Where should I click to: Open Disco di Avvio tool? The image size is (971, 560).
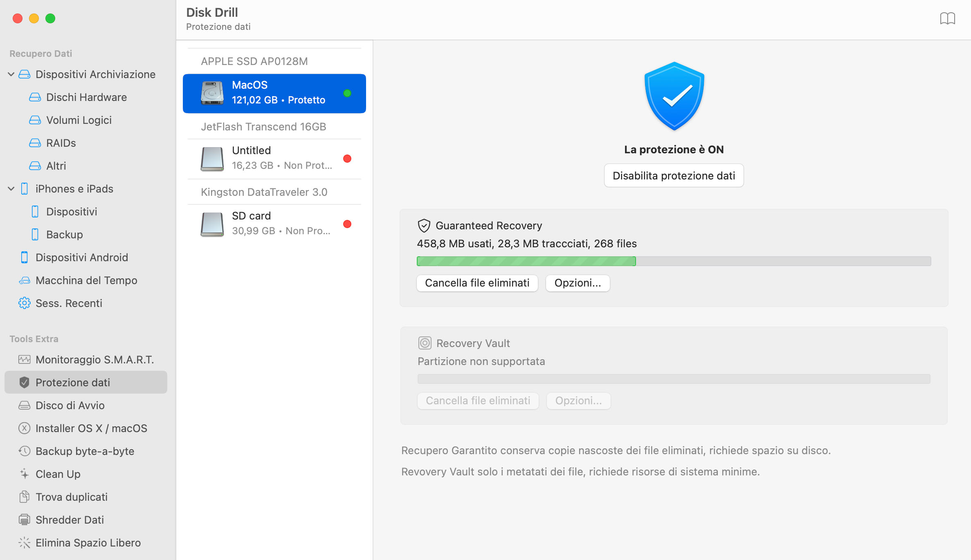71,405
